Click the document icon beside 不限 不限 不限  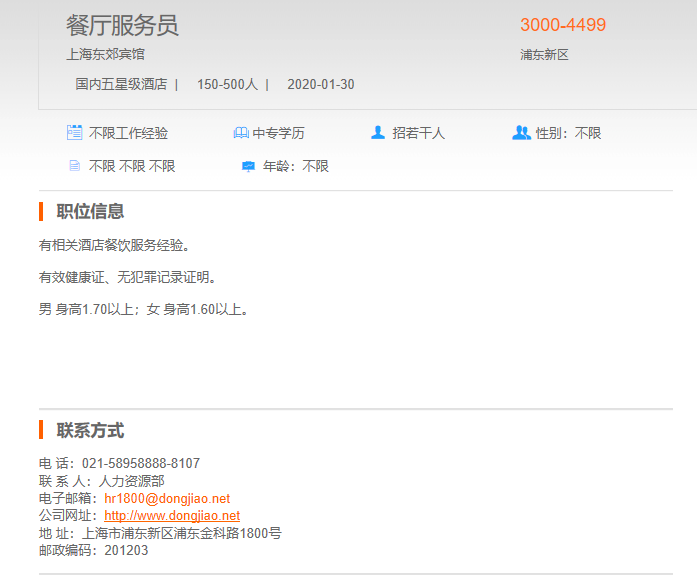(74, 166)
